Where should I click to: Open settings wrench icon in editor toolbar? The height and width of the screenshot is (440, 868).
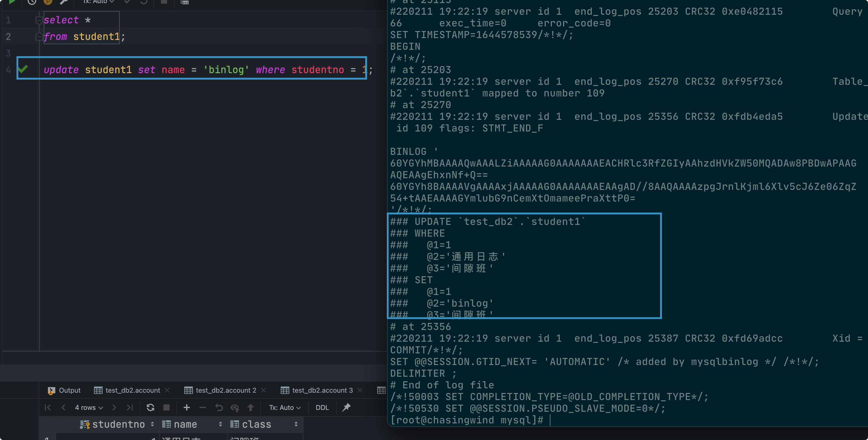pos(64,2)
